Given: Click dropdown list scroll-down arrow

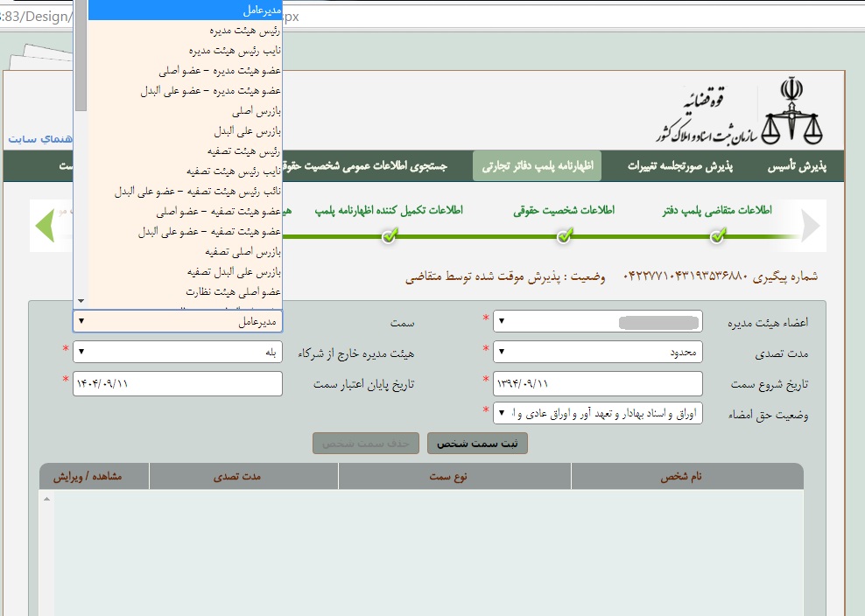Looking at the screenshot, I should [x=81, y=301].
